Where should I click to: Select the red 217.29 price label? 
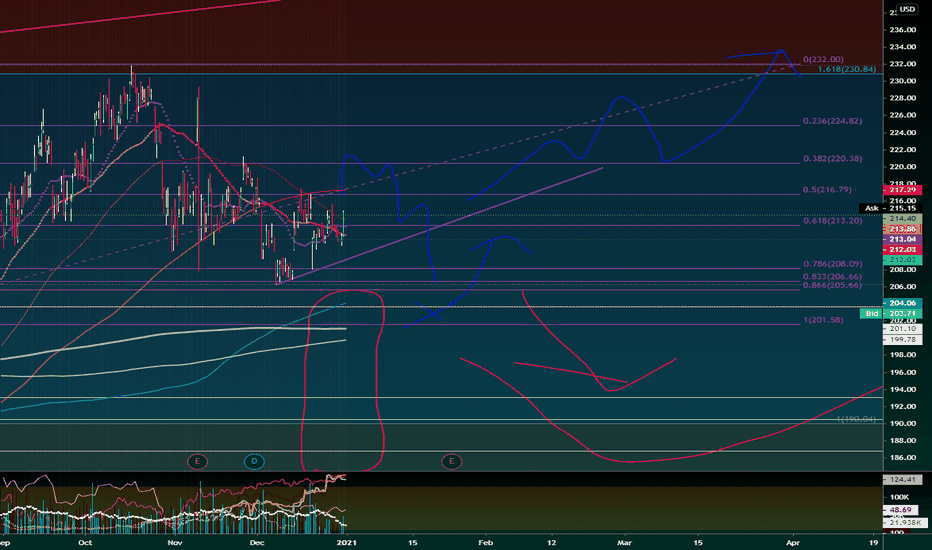coord(903,190)
